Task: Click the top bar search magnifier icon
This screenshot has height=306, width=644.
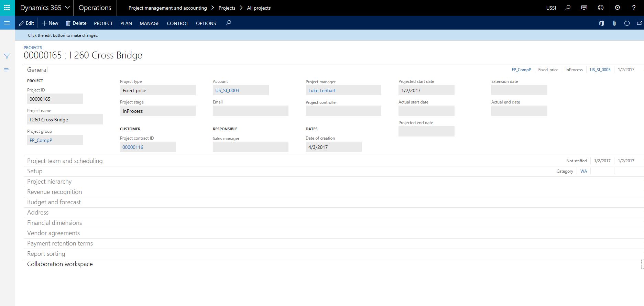Action: tap(568, 8)
